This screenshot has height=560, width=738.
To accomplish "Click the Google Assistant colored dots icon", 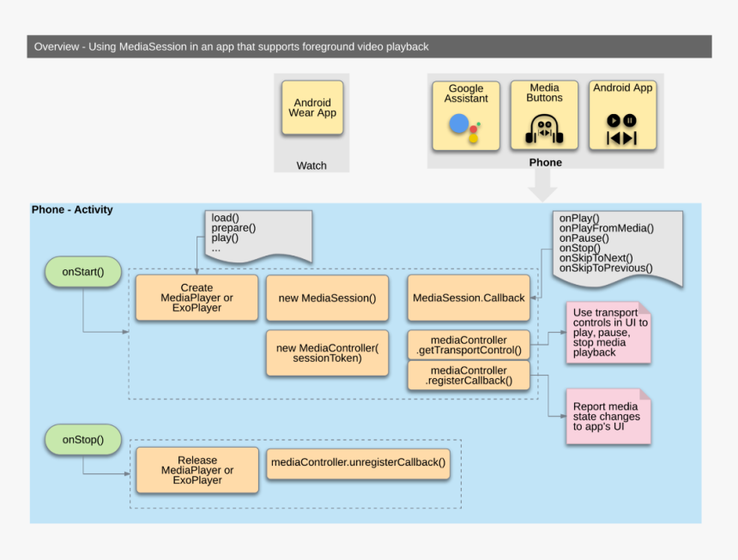I will point(464,128).
